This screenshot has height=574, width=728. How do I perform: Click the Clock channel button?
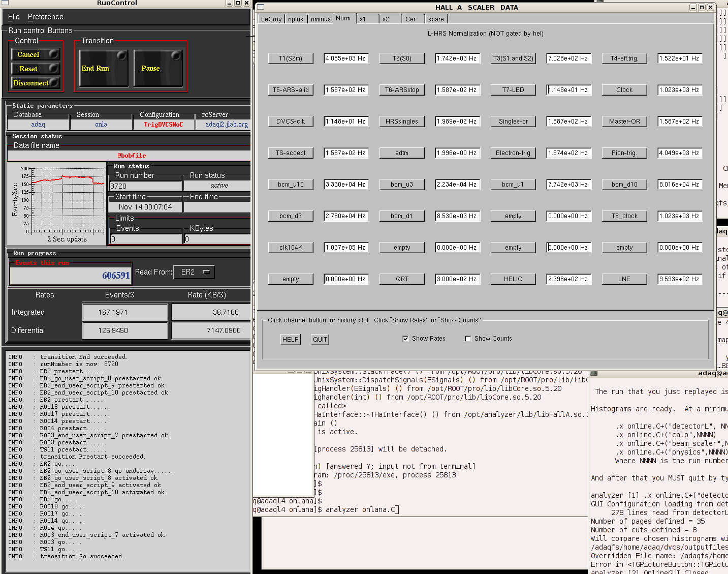click(624, 90)
